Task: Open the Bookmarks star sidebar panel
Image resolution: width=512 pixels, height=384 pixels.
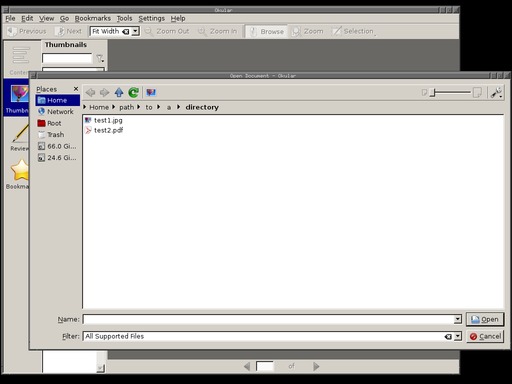Action: click(x=18, y=173)
